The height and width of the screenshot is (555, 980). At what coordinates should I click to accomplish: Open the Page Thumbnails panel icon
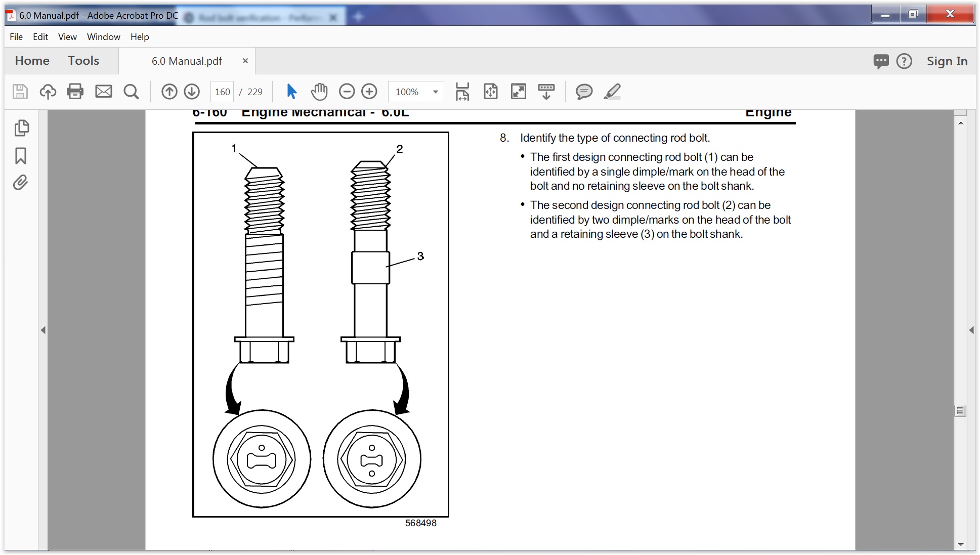(21, 128)
